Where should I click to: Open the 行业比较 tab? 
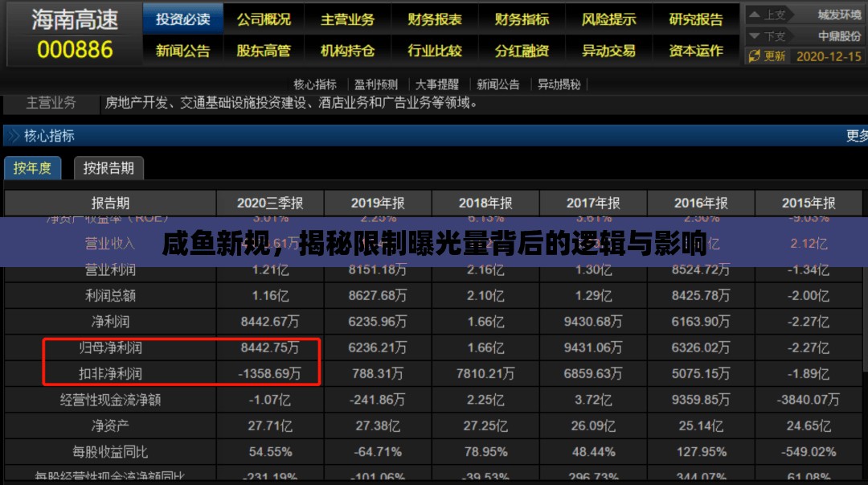tap(435, 51)
